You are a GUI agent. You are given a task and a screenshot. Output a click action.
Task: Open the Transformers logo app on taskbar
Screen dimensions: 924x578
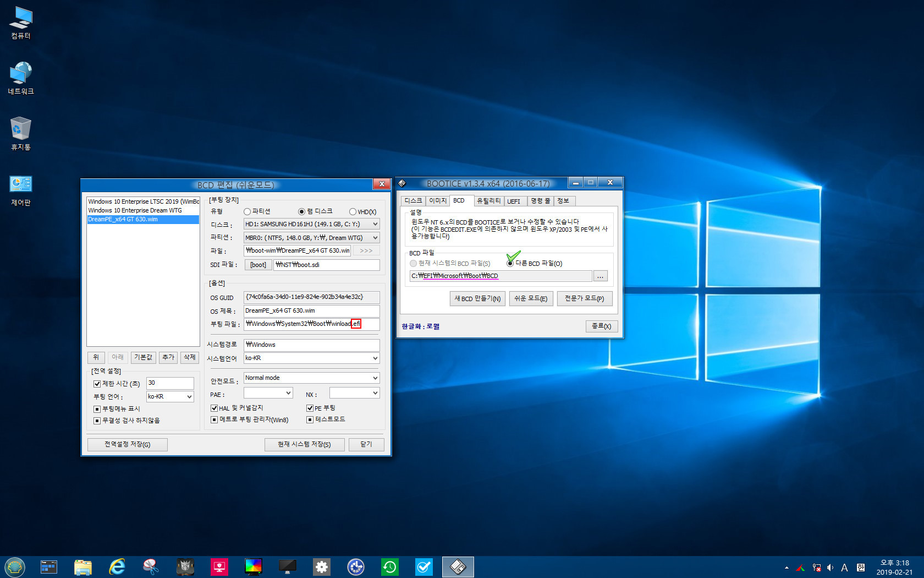click(x=185, y=567)
